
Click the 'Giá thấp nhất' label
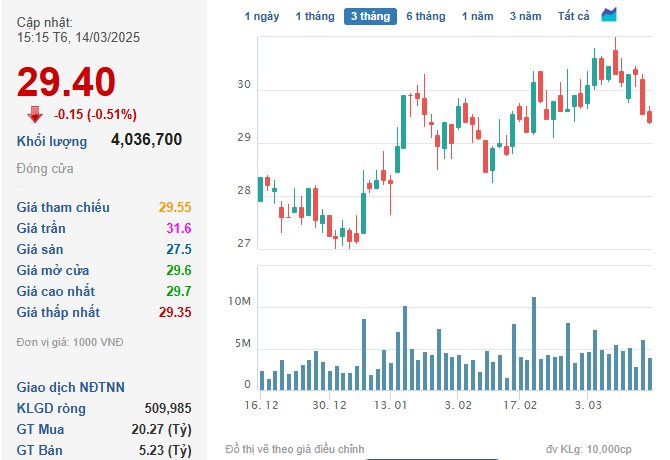[x=58, y=312]
